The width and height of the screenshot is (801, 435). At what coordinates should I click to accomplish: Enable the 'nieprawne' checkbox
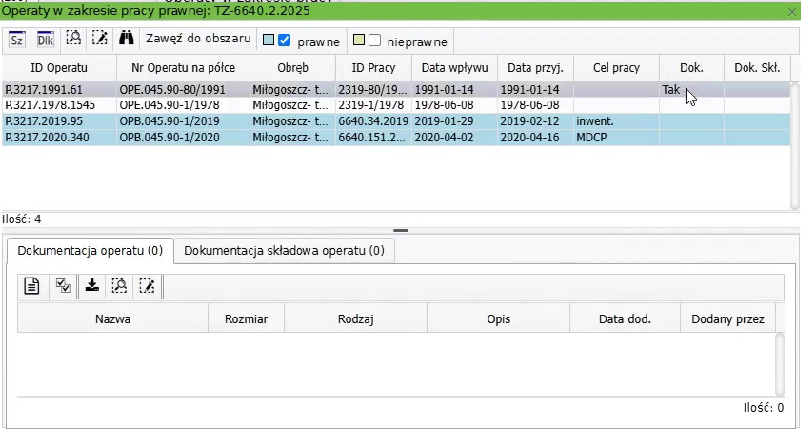tap(374, 41)
